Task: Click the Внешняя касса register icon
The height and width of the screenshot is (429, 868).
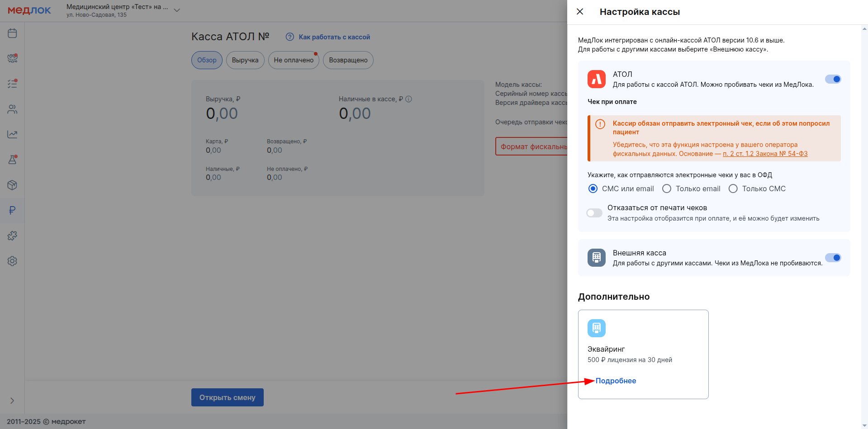Action: [x=597, y=258]
